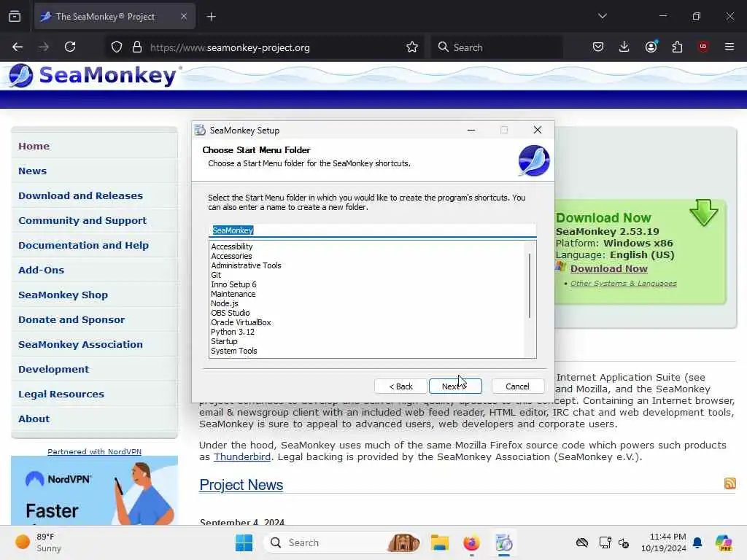This screenshot has width=747, height=560.
Task: Follow the Thunderbird link
Action: tap(242, 456)
